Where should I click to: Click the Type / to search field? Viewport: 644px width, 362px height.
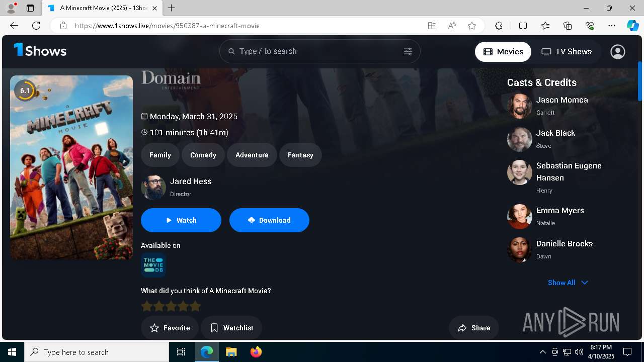pos(319,51)
